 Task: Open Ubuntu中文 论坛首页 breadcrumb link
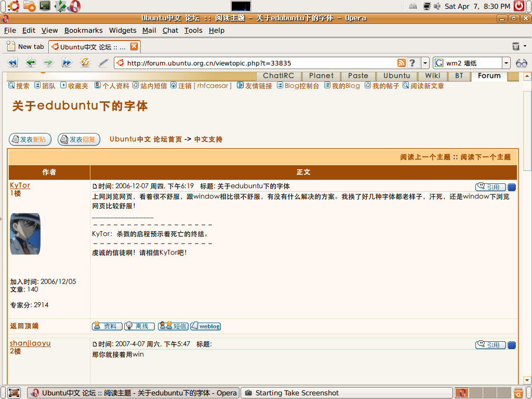tap(145, 139)
